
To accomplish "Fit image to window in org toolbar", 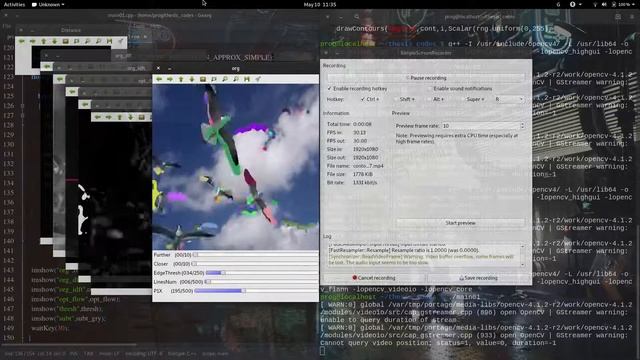I will (214, 79).
